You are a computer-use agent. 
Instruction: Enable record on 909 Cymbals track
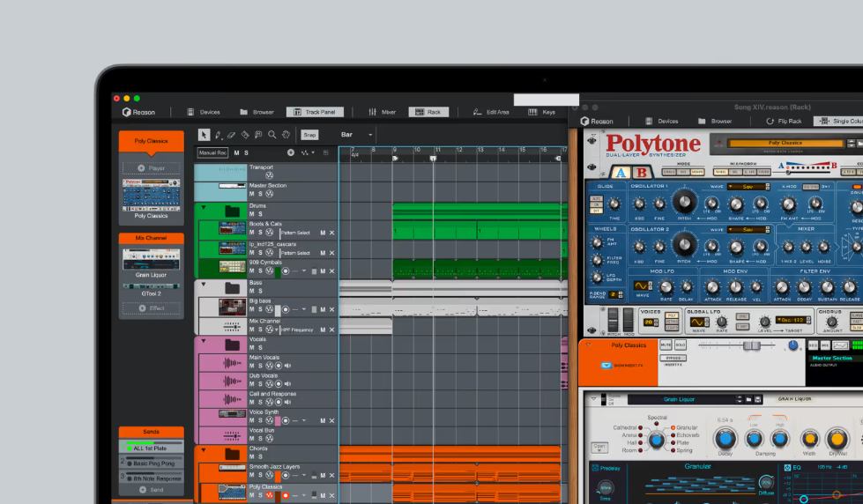[x=285, y=271]
